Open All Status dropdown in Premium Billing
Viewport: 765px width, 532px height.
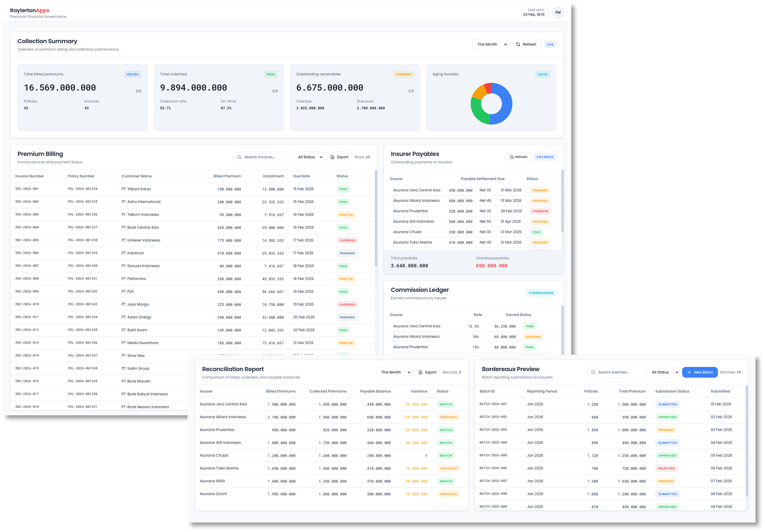[x=308, y=157]
